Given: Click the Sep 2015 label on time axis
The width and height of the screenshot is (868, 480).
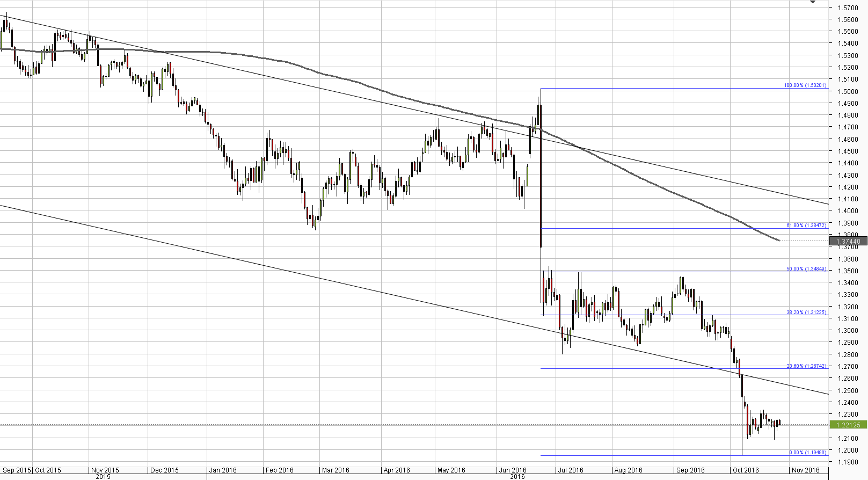Looking at the screenshot, I should coord(17,470).
